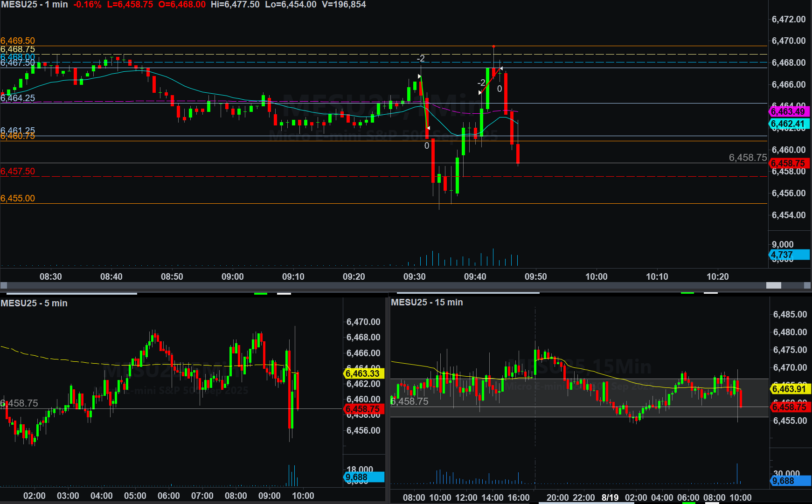Click the 8/19 date marker on the 15 min time axis
812x504 pixels.
click(610, 497)
